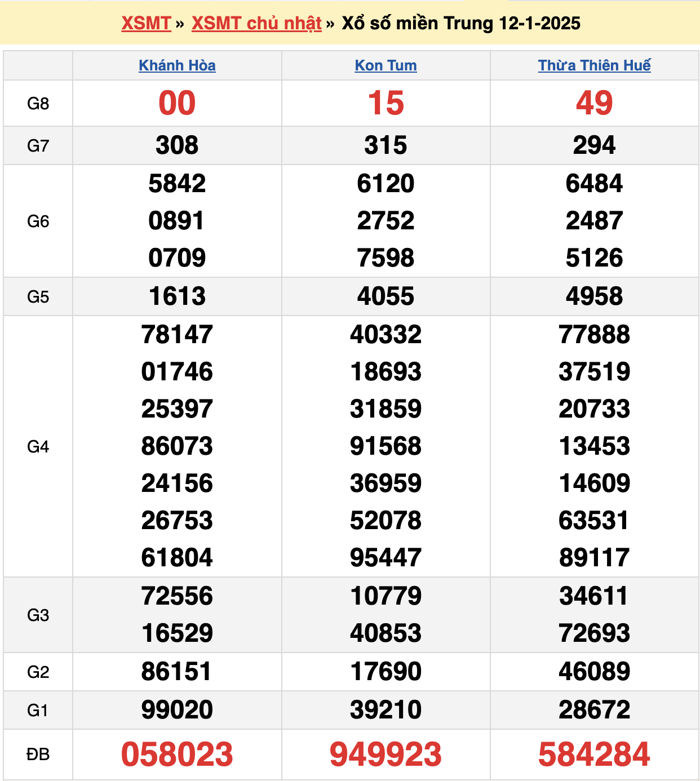Click the G2 number 17690
This screenshot has height=781, width=700.
click(386, 672)
